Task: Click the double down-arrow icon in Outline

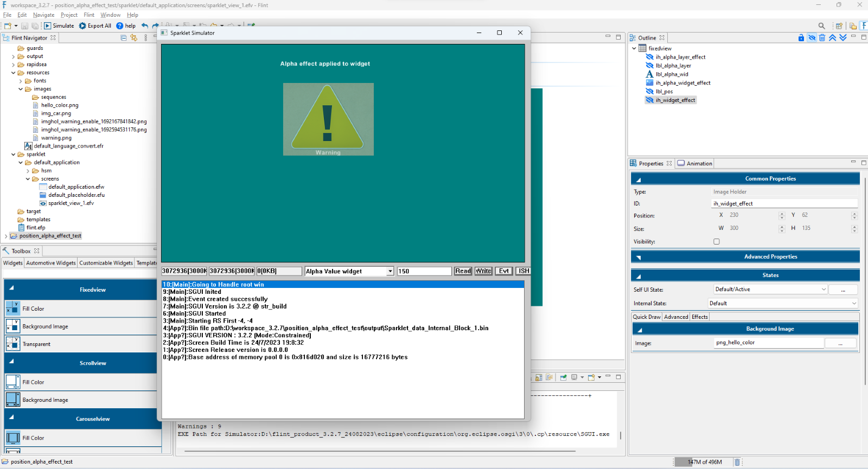Action: click(843, 37)
